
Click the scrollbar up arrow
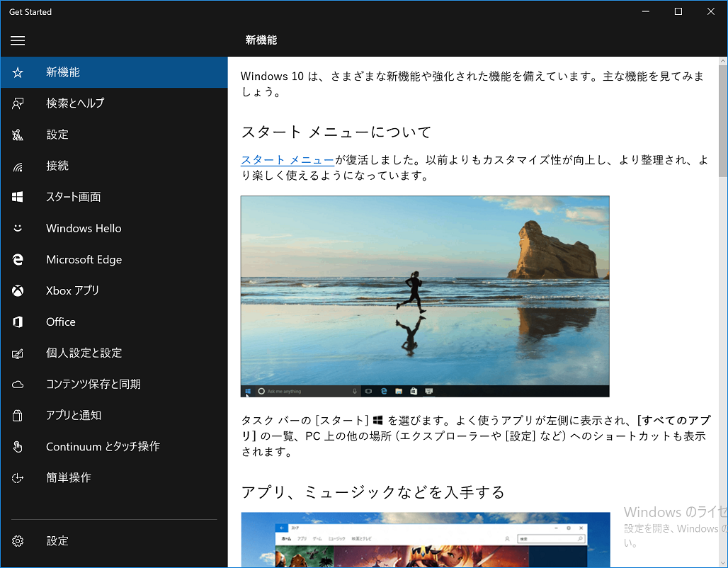coord(723,61)
